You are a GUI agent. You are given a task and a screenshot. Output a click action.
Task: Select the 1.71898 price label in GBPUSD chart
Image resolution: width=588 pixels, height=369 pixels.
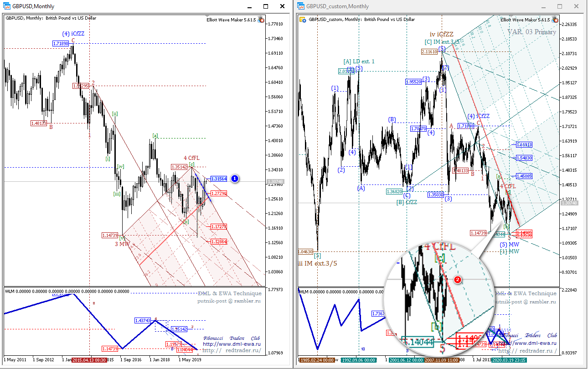coord(61,43)
